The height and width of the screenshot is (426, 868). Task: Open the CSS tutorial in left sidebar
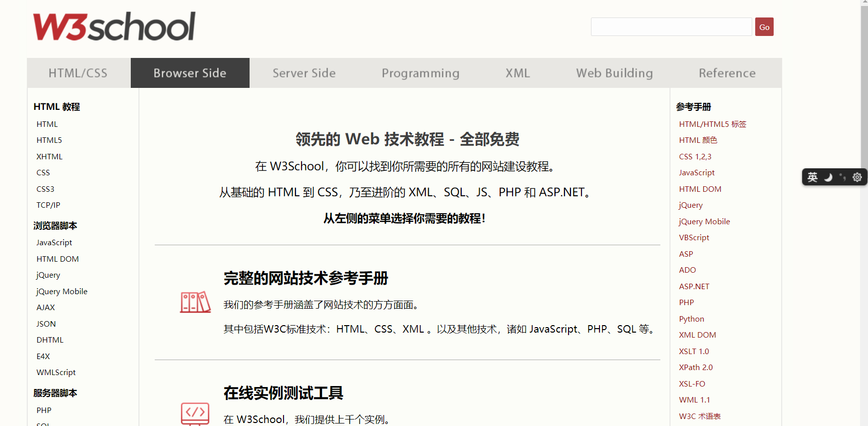(x=43, y=173)
